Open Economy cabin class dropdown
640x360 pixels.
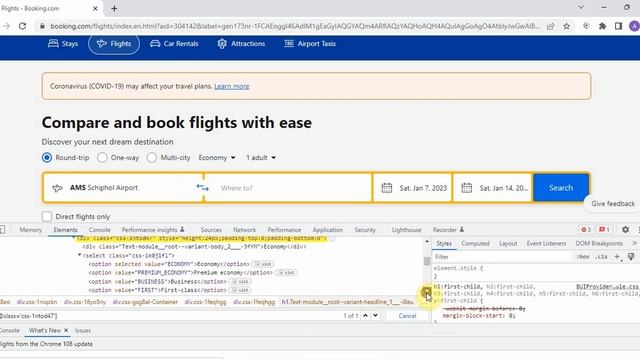[x=217, y=158]
